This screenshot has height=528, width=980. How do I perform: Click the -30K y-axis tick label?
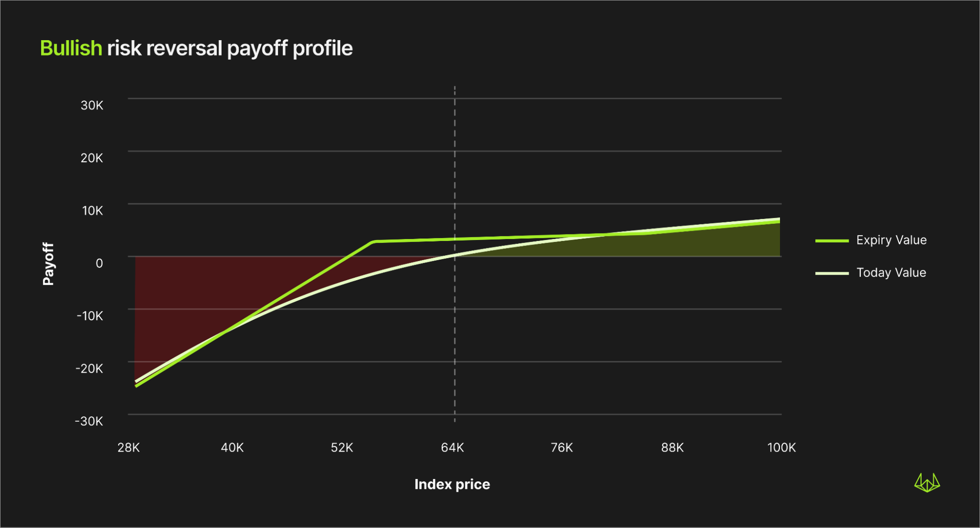pyautogui.click(x=89, y=421)
